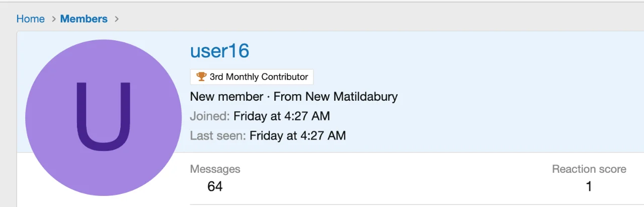The image size is (644, 207).
Task: Click the trophy icon on contributor badge
Action: 201,77
